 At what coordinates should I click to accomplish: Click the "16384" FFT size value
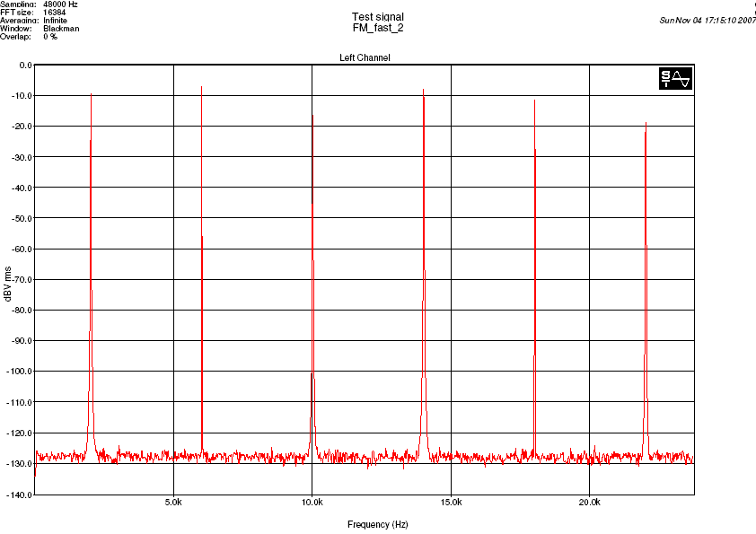(55, 12)
